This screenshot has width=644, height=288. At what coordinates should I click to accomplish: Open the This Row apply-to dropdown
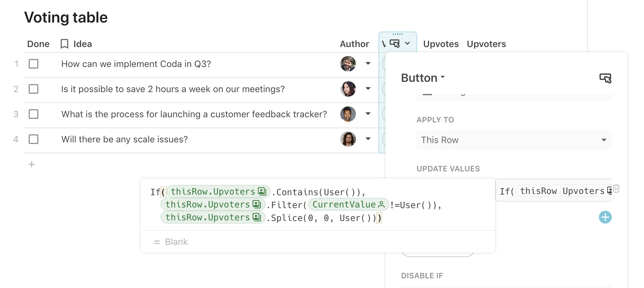pyautogui.click(x=514, y=140)
